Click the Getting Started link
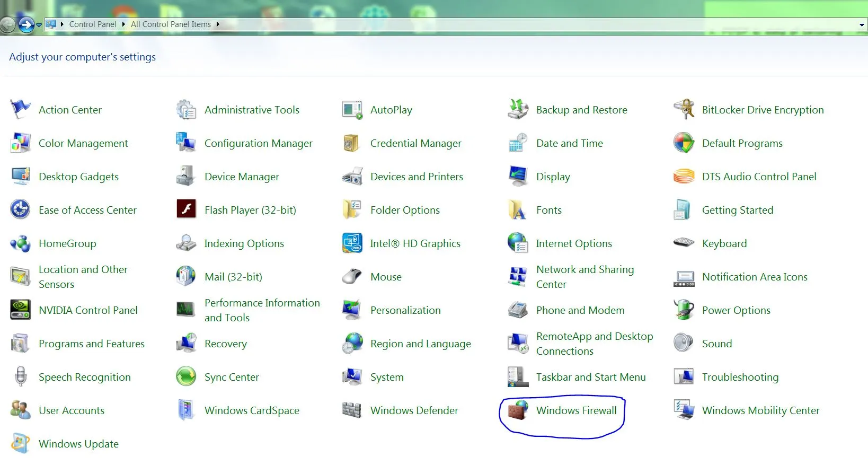Image resolution: width=868 pixels, height=465 pixels. click(738, 210)
